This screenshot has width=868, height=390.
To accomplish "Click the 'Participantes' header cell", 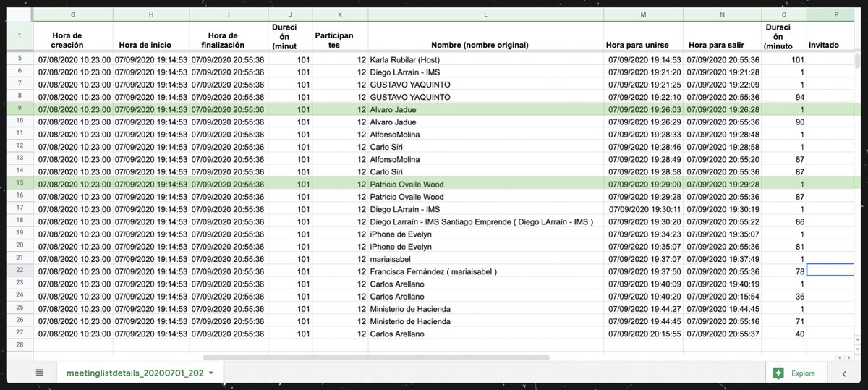I will tap(340, 38).
